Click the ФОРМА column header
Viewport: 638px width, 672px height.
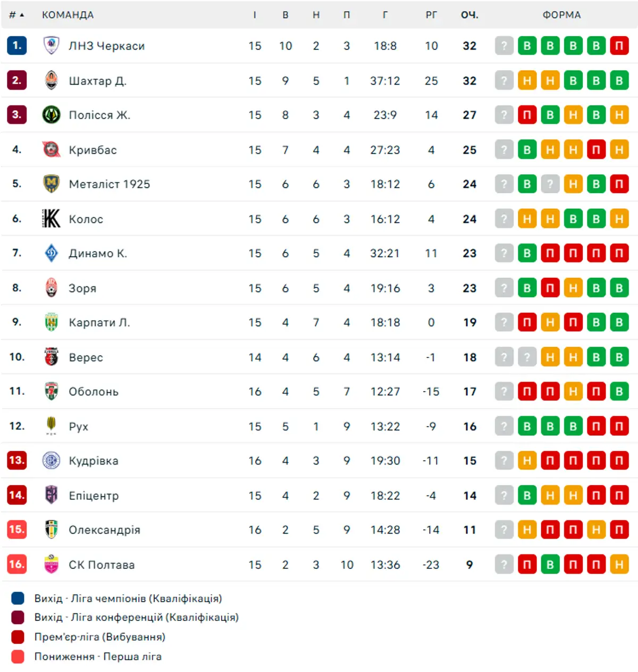[561, 15]
